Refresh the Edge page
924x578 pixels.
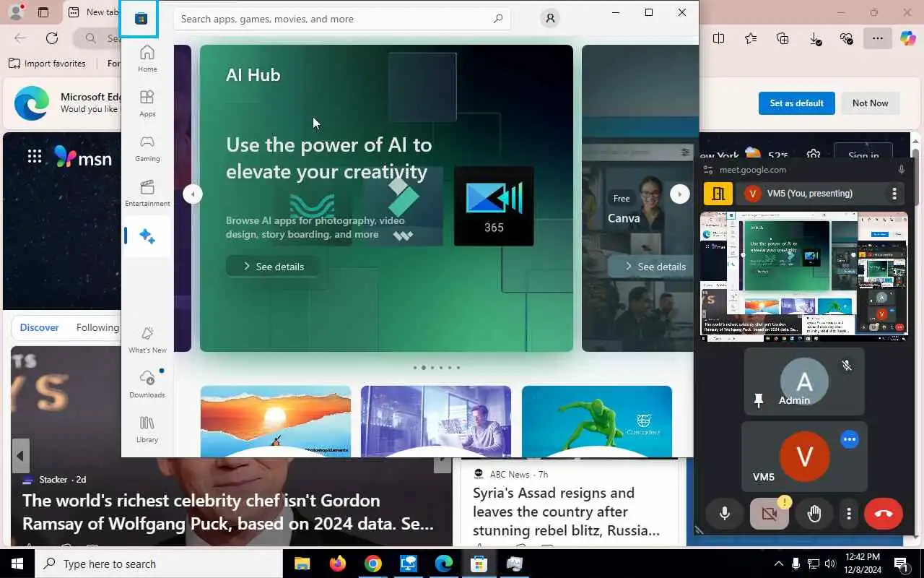(x=52, y=38)
